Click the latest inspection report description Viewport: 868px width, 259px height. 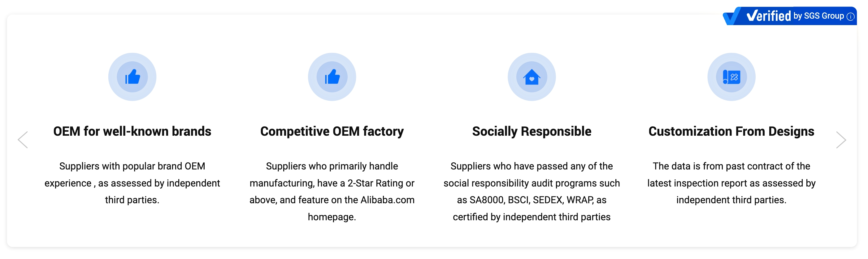(x=731, y=183)
